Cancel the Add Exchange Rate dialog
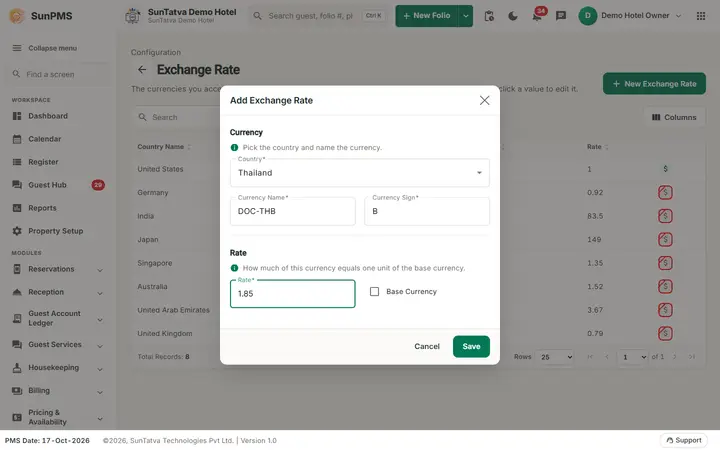Viewport: 720px width, 450px height. tap(427, 346)
